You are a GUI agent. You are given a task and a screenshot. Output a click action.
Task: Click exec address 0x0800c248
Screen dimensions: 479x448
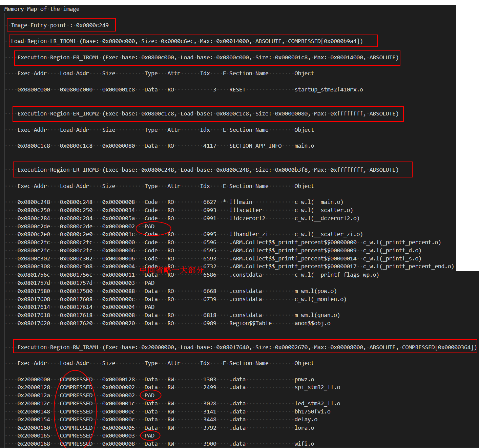point(34,202)
